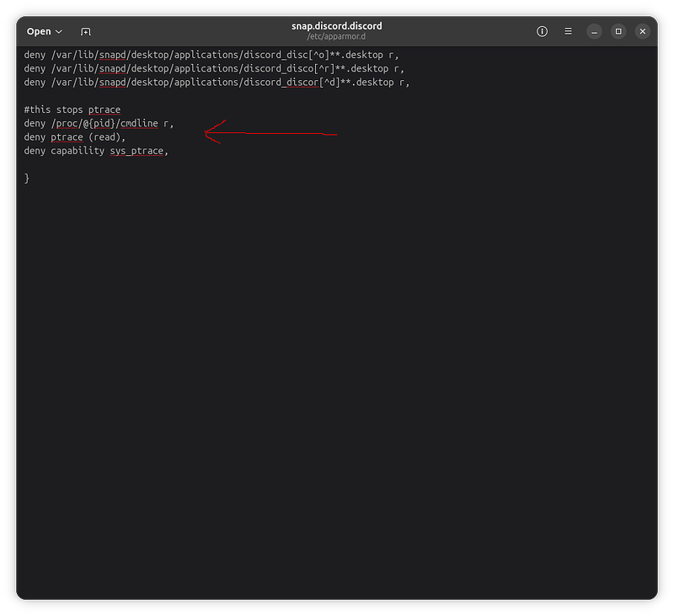Place cursor on '#this stops ptrace' comment
Viewport: 674px width, 616px height.
pyautogui.click(x=72, y=110)
